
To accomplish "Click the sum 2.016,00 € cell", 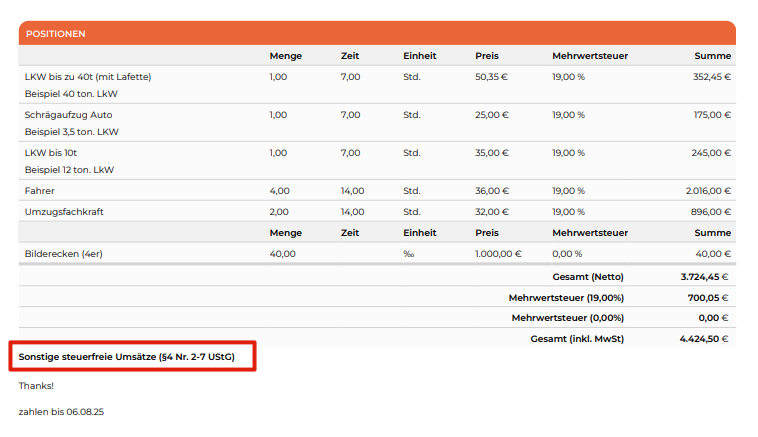I will (x=708, y=191).
